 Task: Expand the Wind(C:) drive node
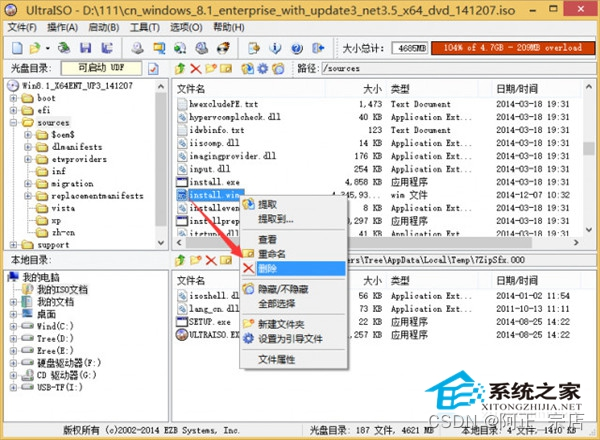pos(13,326)
